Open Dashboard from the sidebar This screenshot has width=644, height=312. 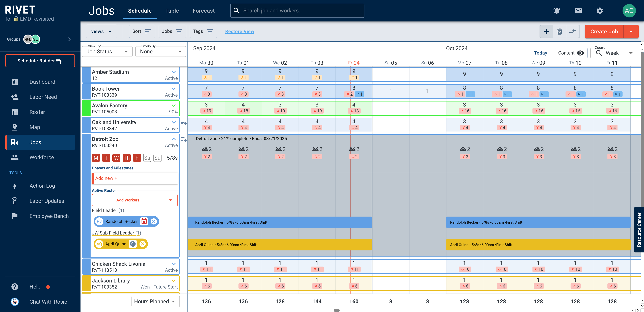point(40,82)
